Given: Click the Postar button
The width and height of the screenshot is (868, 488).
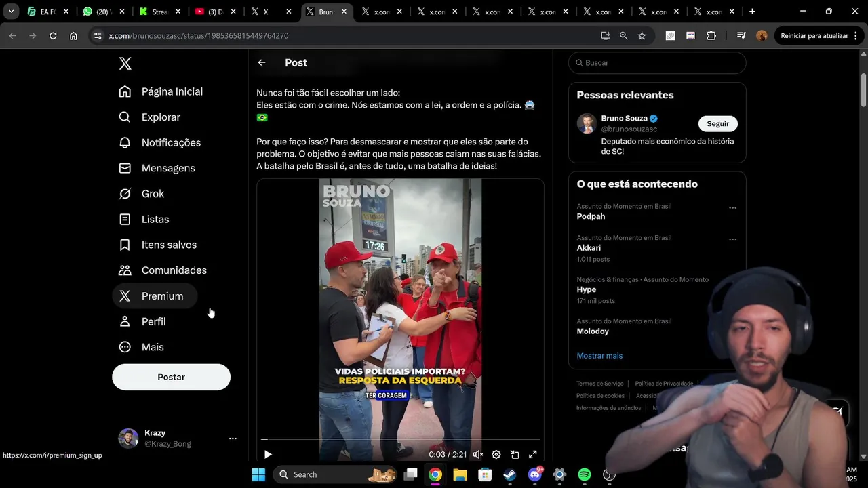Looking at the screenshot, I should [x=171, y=377].
